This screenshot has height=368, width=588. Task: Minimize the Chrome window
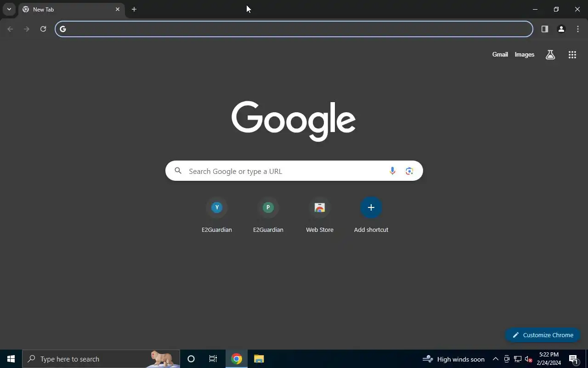pos(535,9)
